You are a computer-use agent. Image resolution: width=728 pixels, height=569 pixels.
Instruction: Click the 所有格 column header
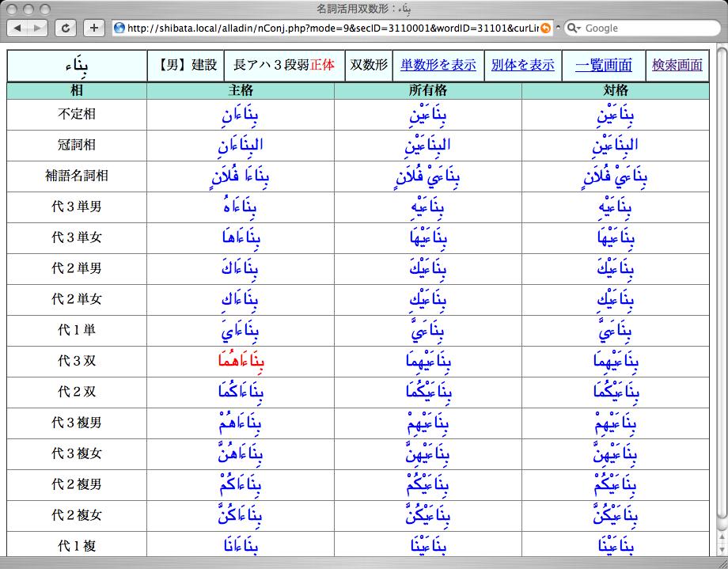427,90
